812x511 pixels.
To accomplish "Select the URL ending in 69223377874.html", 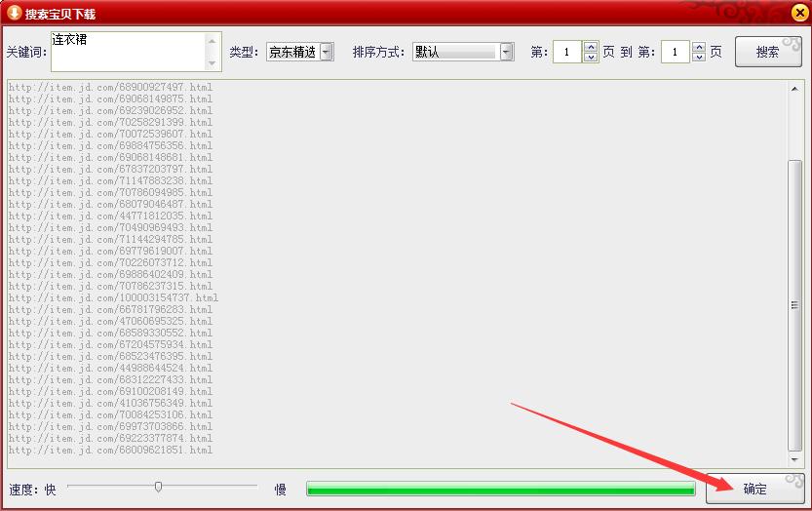I will tap(110, 439).
